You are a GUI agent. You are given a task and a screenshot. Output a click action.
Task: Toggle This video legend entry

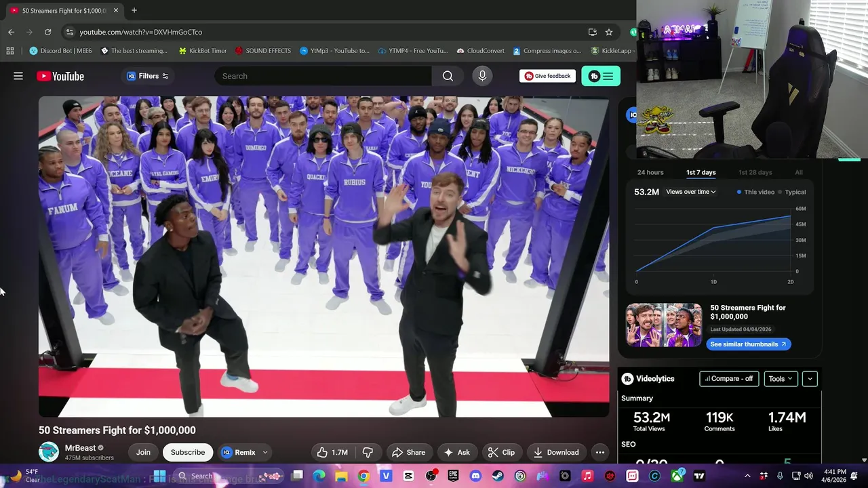[755, 192]
